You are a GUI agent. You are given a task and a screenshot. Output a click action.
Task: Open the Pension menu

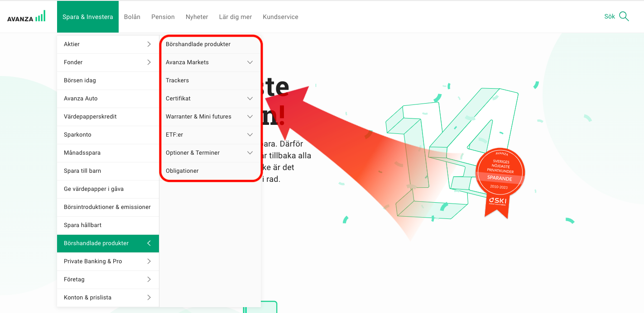click(163, 17)
